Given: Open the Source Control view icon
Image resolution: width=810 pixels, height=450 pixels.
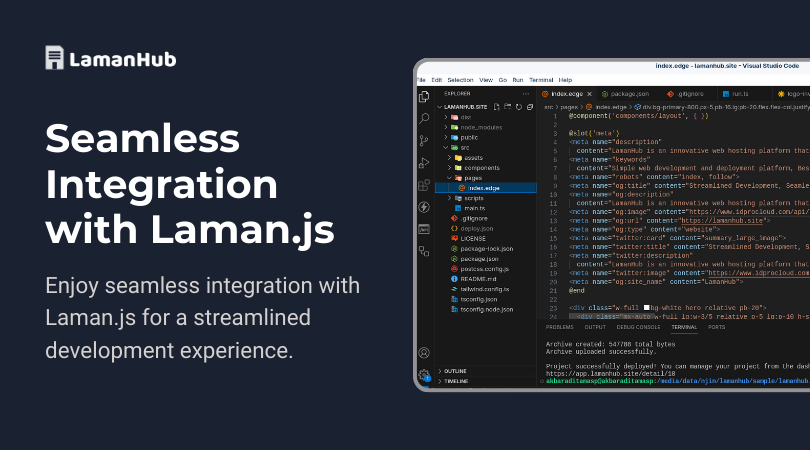Looking at the screenshot, I should click(x=424, y=141).
